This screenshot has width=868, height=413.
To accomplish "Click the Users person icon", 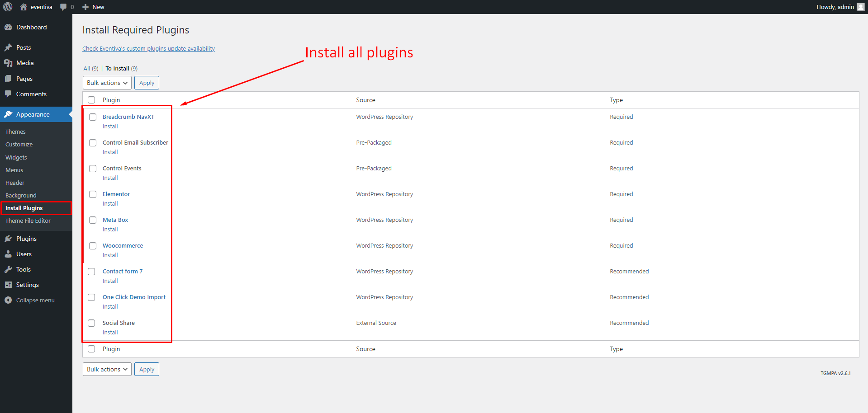I will [8, 254].
